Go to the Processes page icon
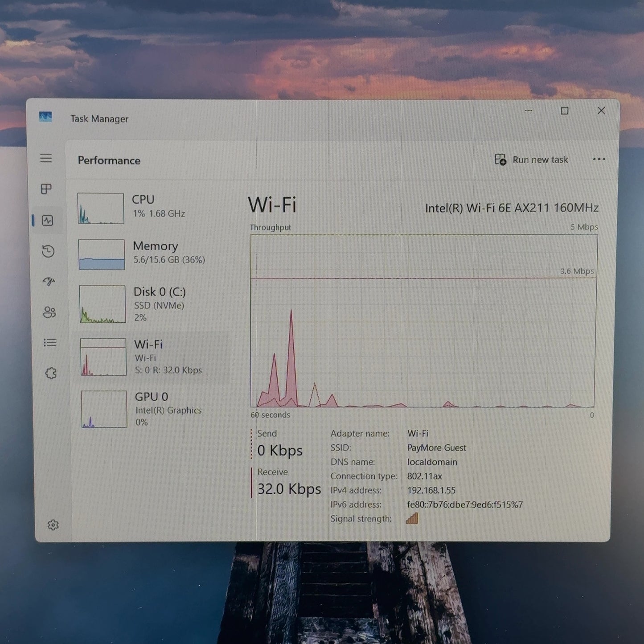This screenshot has height=644, width=644. click(46, 189)
